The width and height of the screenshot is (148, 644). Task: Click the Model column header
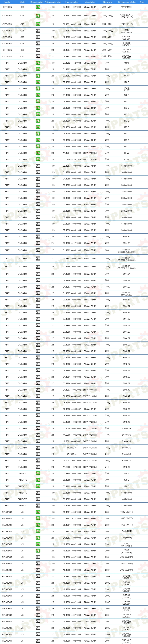(x=23, y=2)
